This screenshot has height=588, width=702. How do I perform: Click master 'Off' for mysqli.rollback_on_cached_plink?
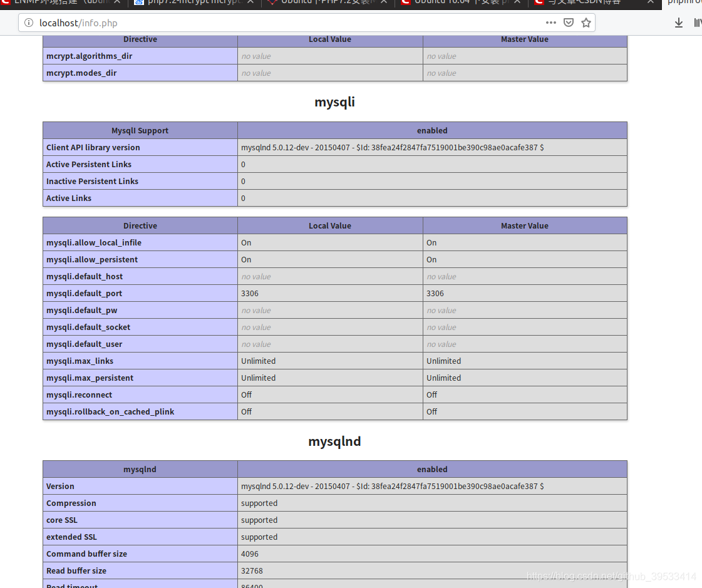coord(431,411)
